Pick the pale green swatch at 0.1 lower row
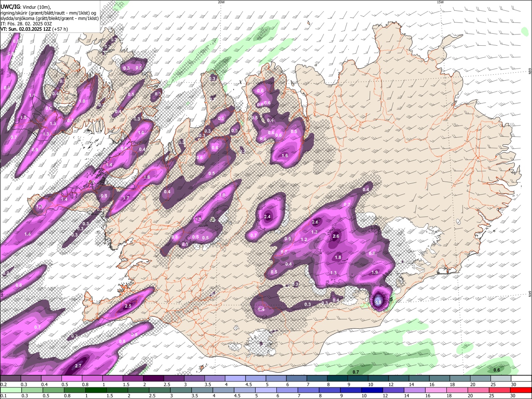The height and width of the screenshot is (399, 532). 10,390
